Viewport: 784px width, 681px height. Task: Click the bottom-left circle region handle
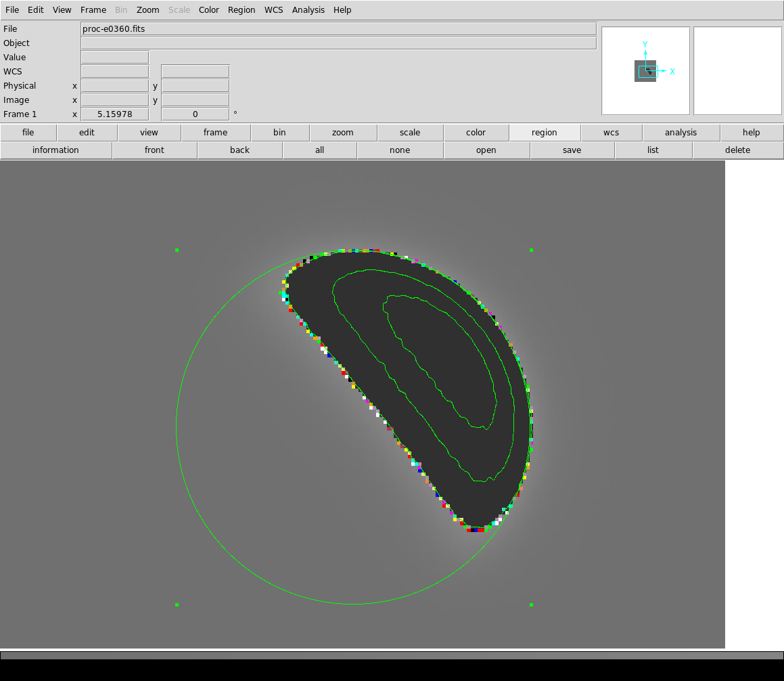pos(177,605)
